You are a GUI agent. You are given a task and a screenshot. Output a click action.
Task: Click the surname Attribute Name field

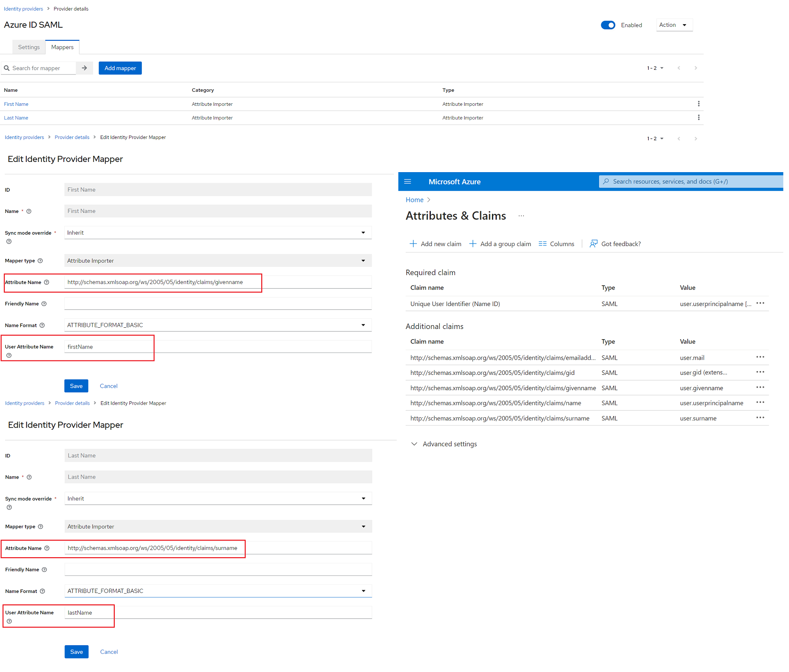pos(218,548)
